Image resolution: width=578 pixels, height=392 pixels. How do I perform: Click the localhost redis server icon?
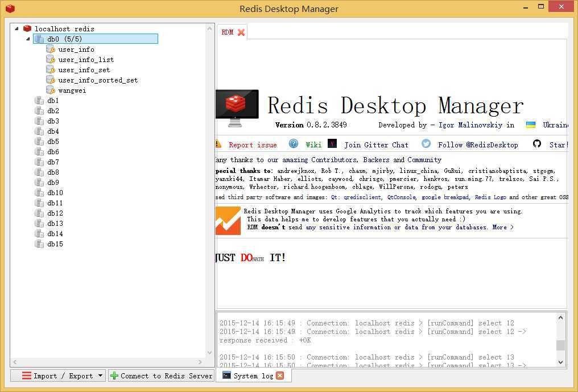(x=27, y=28)
